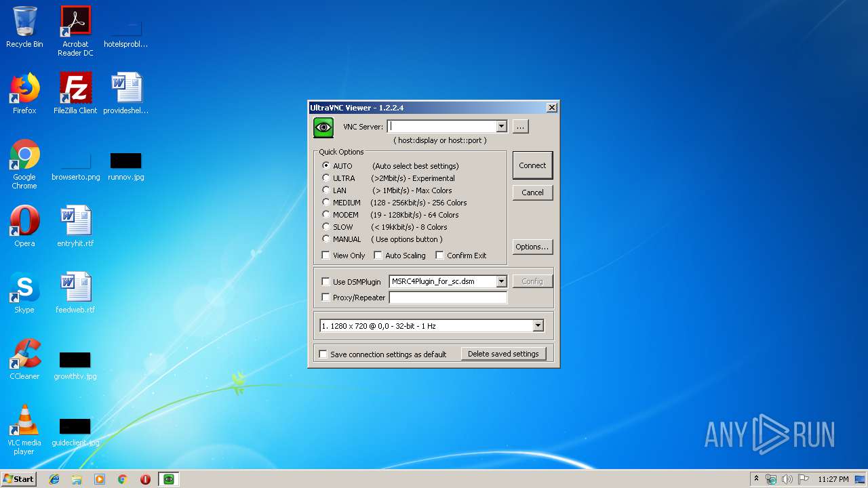Select entryhit.rtf document icon
This screenshot has width=868, height=488.
(x=75, y=226)
